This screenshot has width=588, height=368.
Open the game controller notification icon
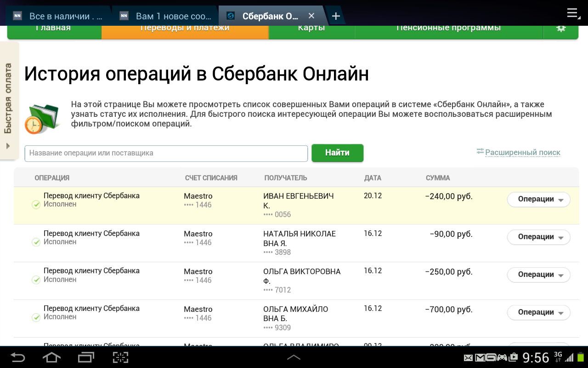pyautogui.click(x=502, y=357)
